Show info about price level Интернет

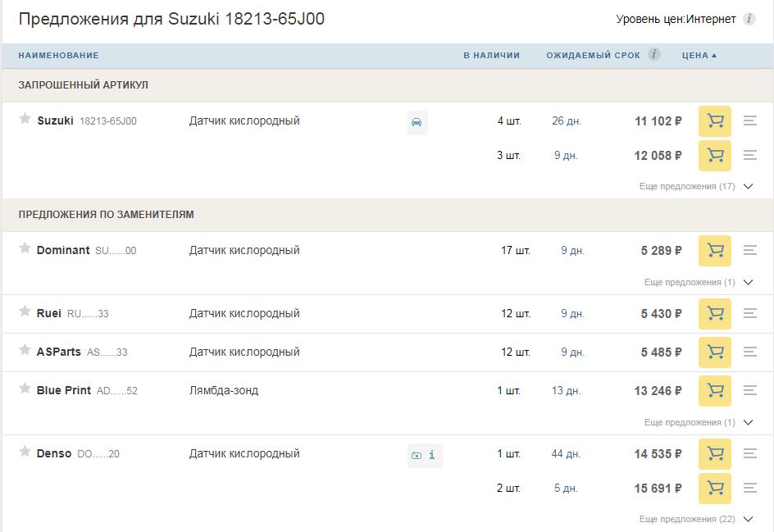click(749, 19)
